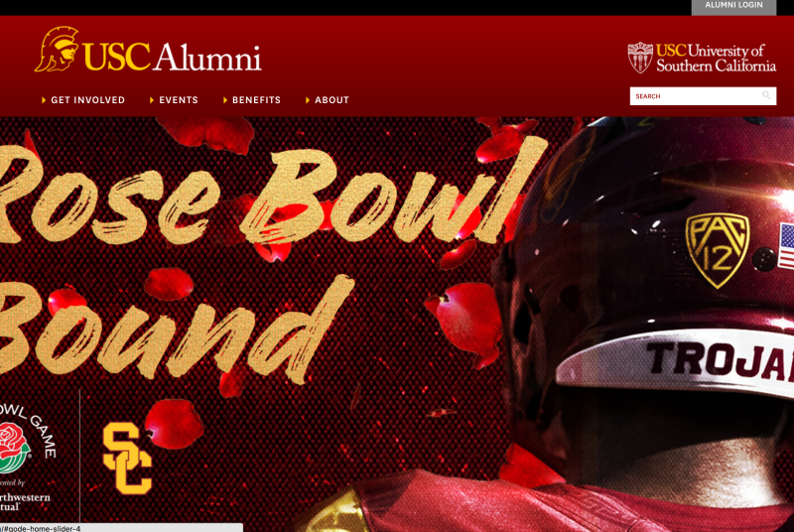The height and width of the screenshot is (532, 794).
Task: Open the Events menu item
Action: tap(179, 100)
